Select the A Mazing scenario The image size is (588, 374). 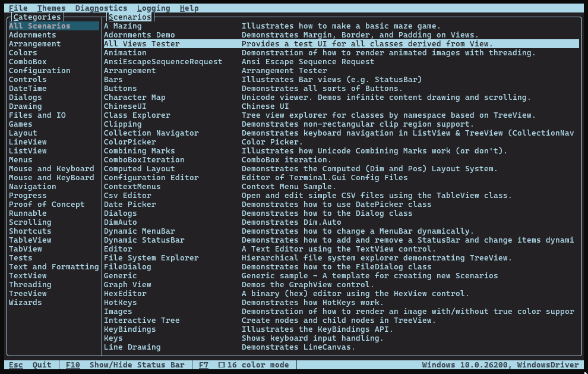pos(122,26)
